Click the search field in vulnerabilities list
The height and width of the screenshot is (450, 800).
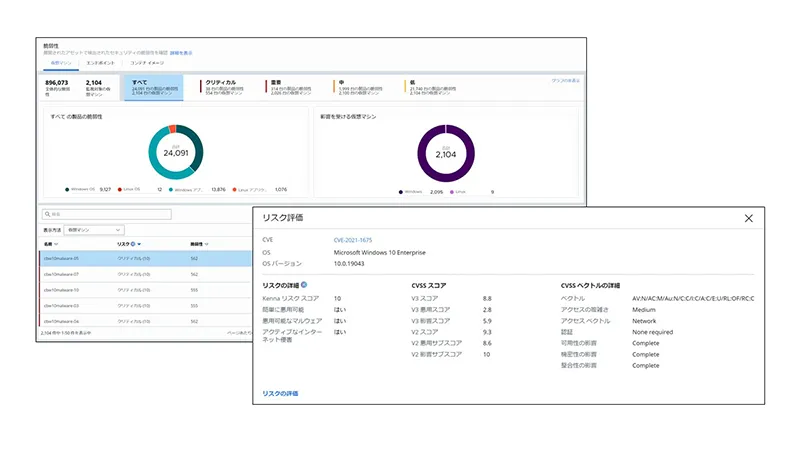pos(107,214)
